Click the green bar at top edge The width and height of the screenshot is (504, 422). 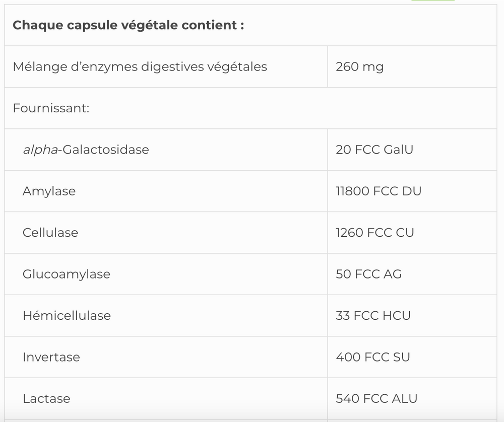click(432, 1)
